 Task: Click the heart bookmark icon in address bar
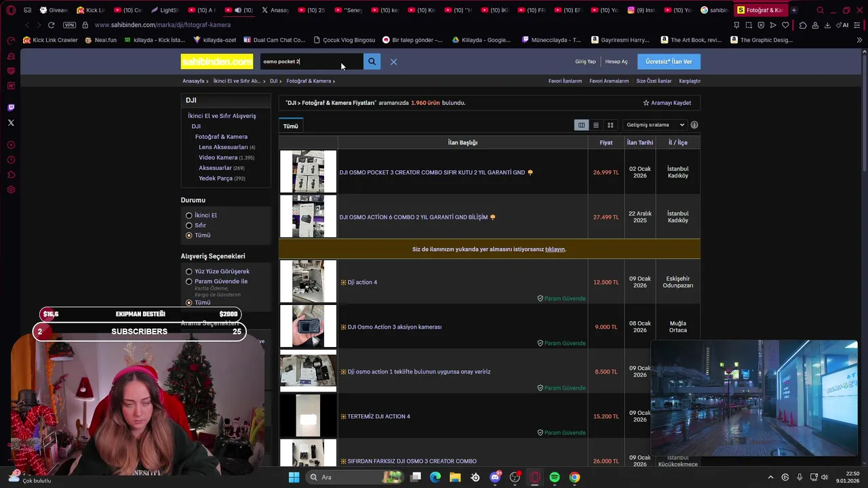click(x=785, y=25)
